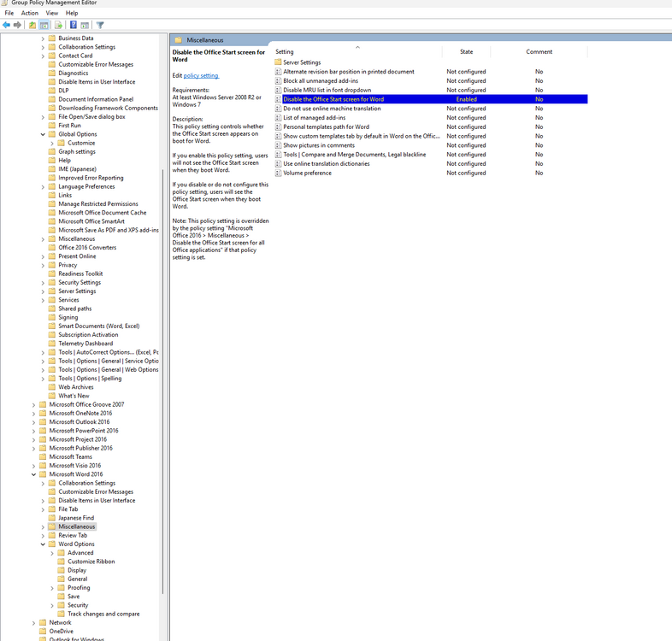Click the Forward arrow in the toolbar

tap(18, 26)
